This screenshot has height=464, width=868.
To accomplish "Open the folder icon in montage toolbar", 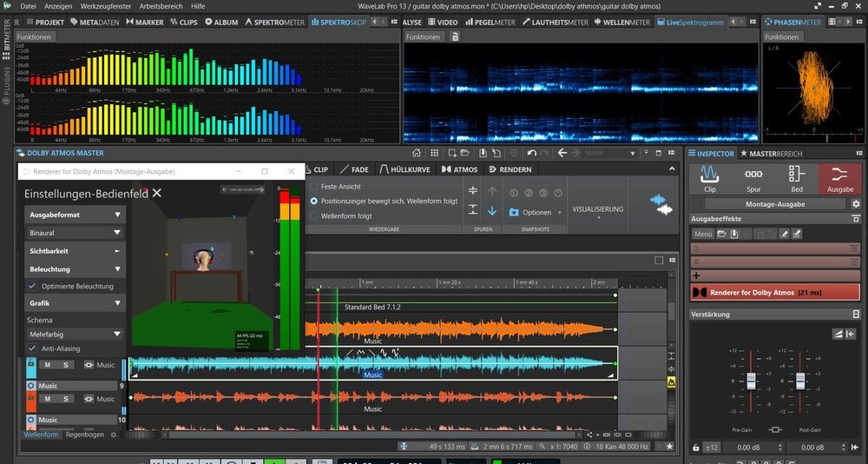I will point(465,153).
